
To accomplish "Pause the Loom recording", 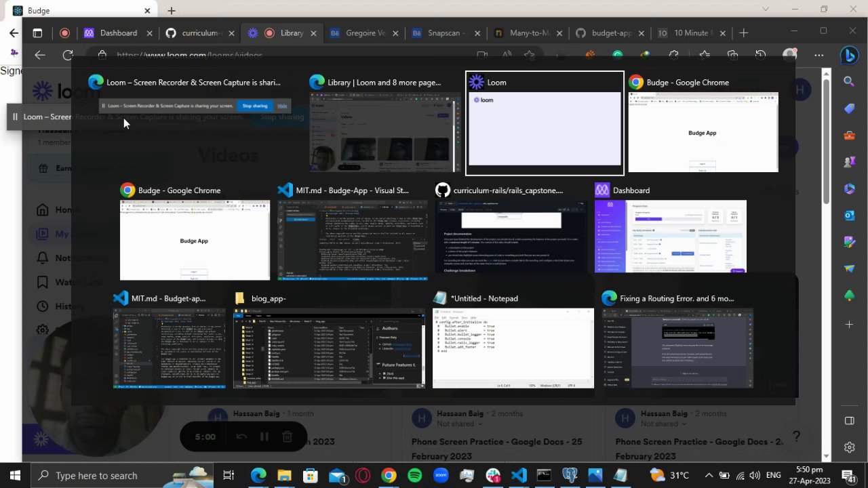I will [264, 437].
